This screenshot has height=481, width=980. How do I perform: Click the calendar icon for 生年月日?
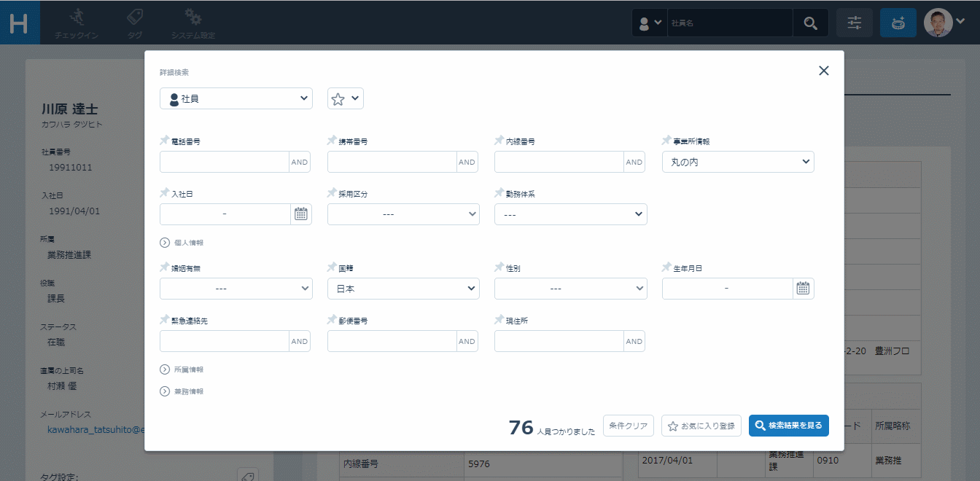tap(803, 289)
